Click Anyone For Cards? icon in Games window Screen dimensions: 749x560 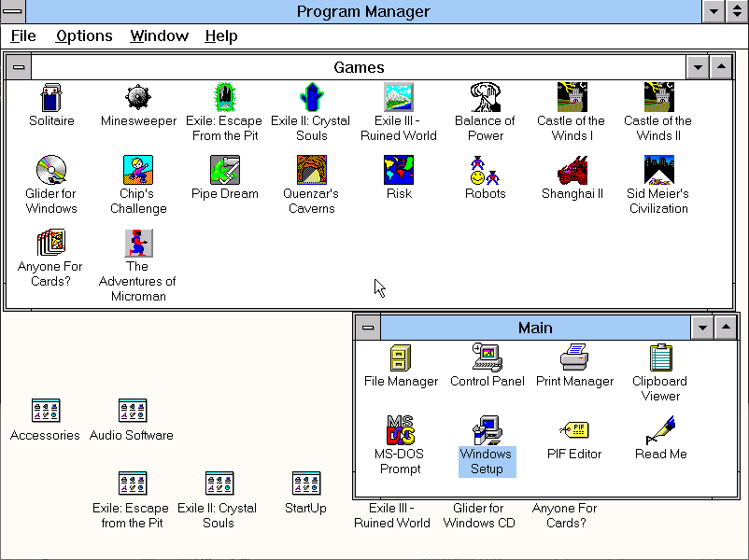click(51, 243)
